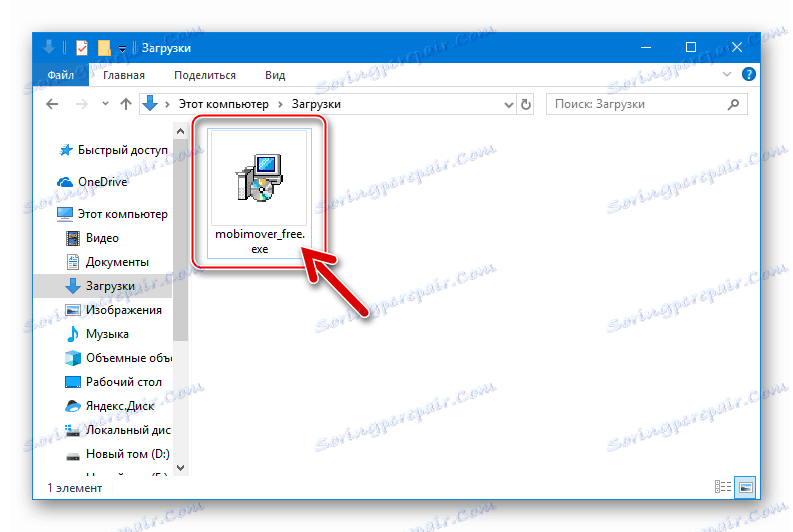Open the recent locations dropdown arrow
The height and width of the screenshot is (532, 793).
click(105, 104)
